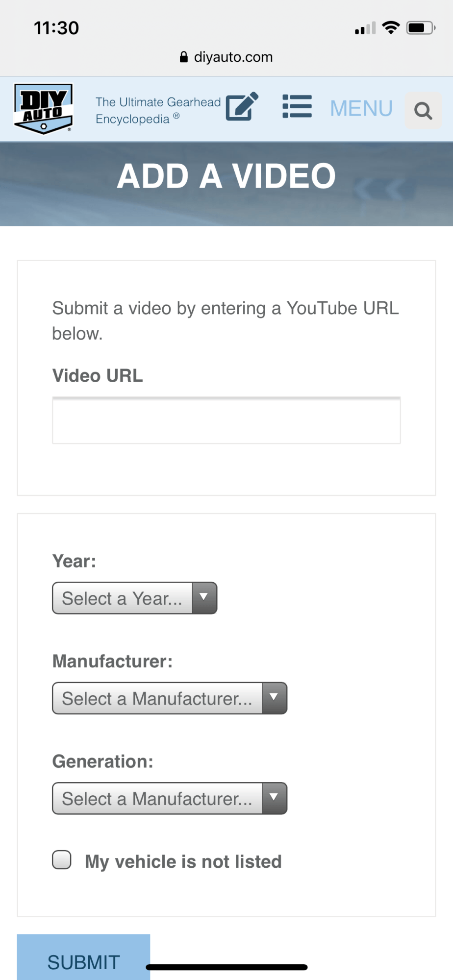Tap the DIY Auto logo
Screen dimensions: 453x980
pos(44,109)
